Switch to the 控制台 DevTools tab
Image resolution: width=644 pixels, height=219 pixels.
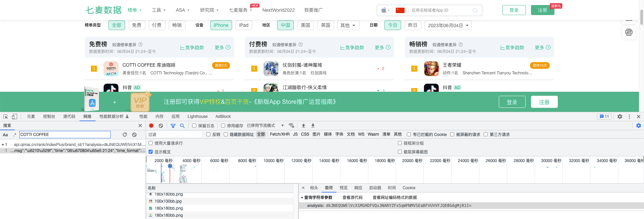[x=49, y=117]
